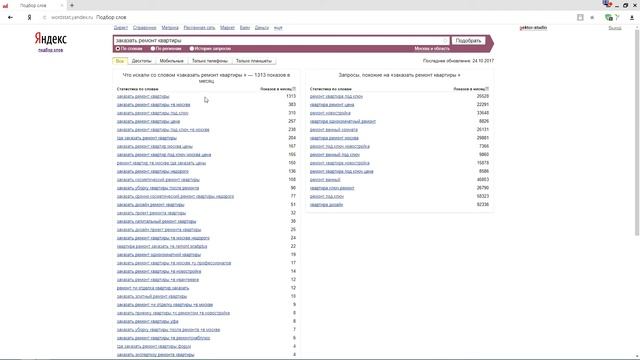The height and width of the screenshot is (360, 640).
Task: Open 'заказать ремонт квартиры цена' query
Action: 148,122
